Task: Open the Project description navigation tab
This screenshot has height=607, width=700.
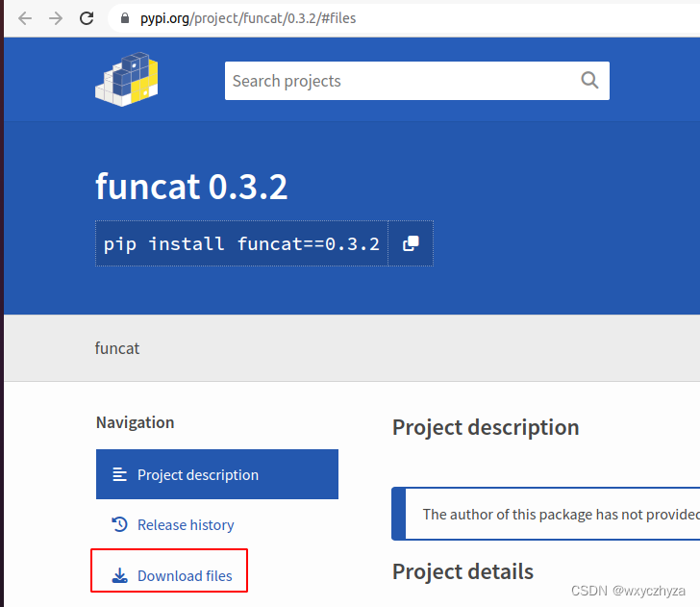Action: click(x=217, y=474)
